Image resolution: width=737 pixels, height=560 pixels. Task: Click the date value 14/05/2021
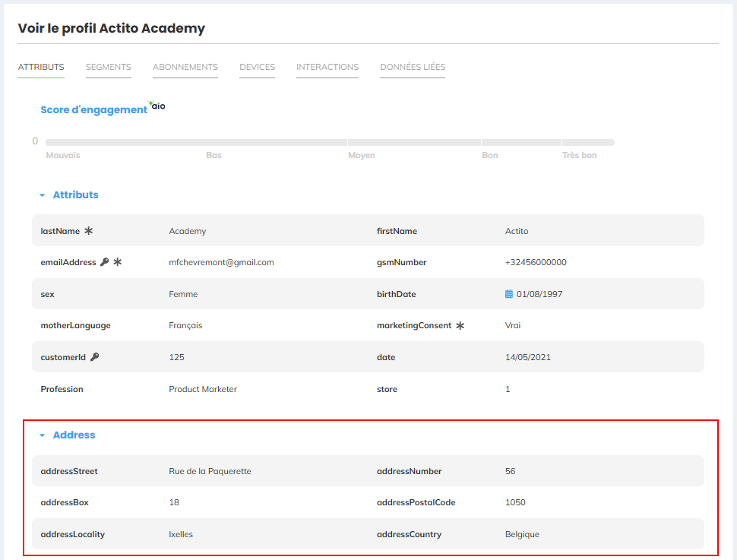pos(528,357)
